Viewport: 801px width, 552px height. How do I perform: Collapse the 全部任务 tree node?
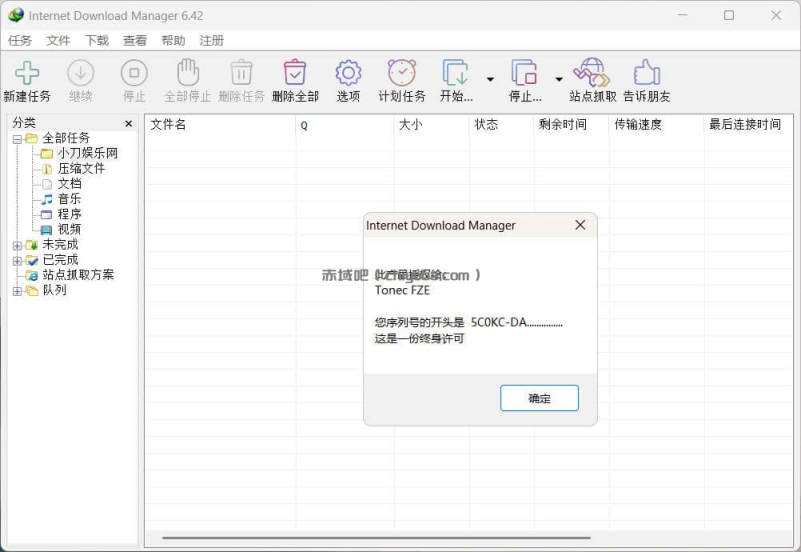click(17, 139)
